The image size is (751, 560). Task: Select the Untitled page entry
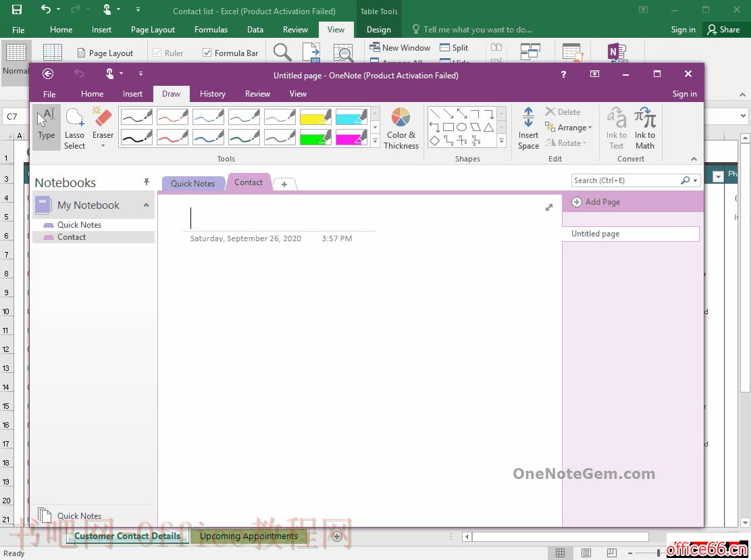tap(630, 234)
